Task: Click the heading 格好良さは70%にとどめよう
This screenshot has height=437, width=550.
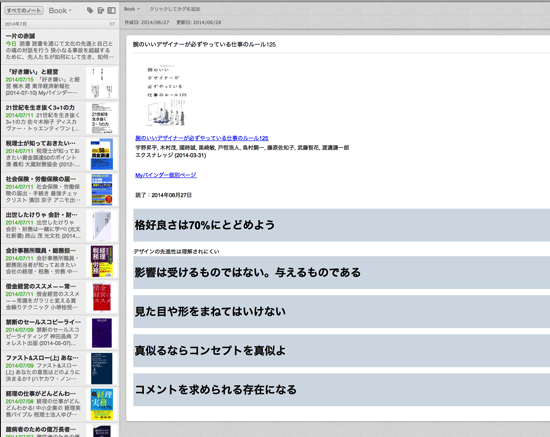Action: click(x=205, y=225)
